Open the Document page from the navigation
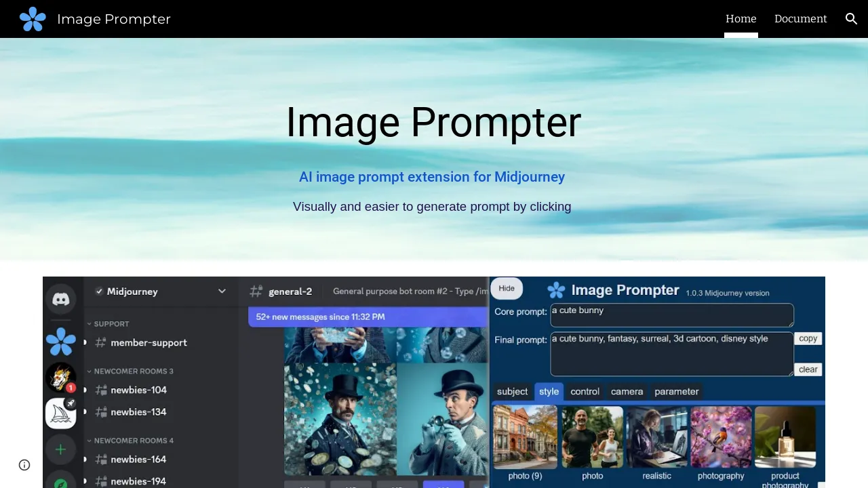The image size is (868, 488). tap(801, 19)
